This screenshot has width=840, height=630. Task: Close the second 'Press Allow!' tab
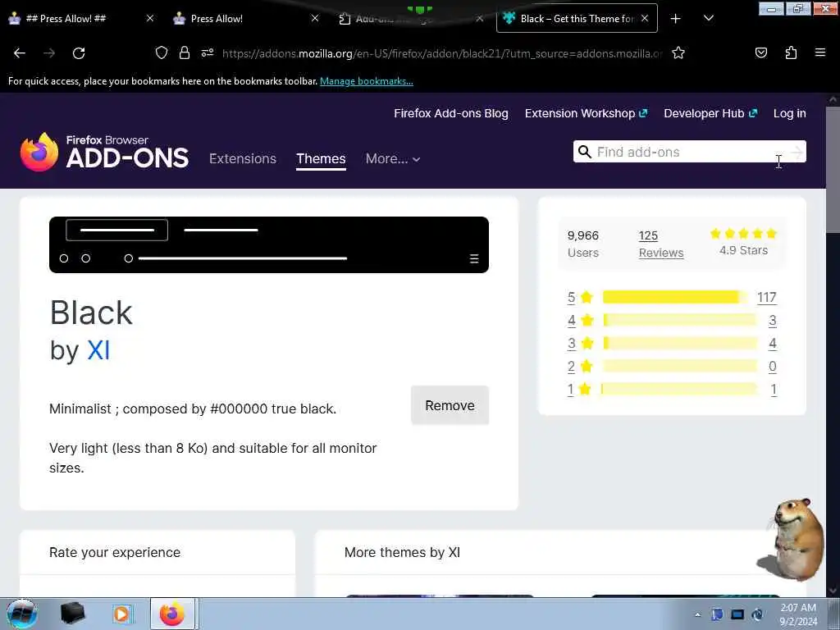315,18
